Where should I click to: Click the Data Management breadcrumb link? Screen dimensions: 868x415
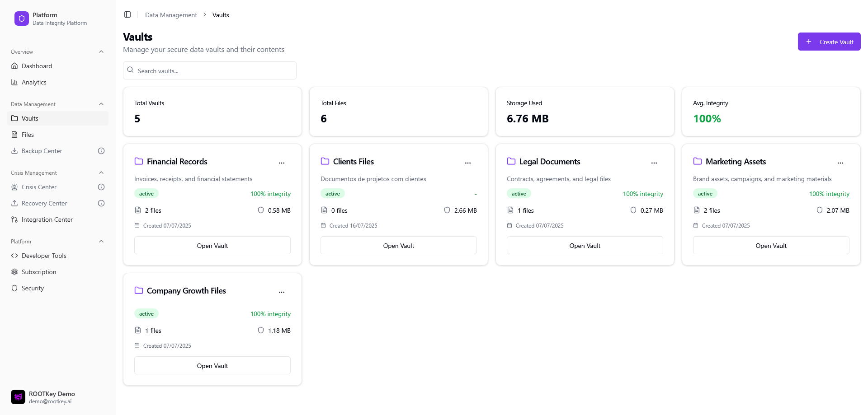click(x=170, y=14)
